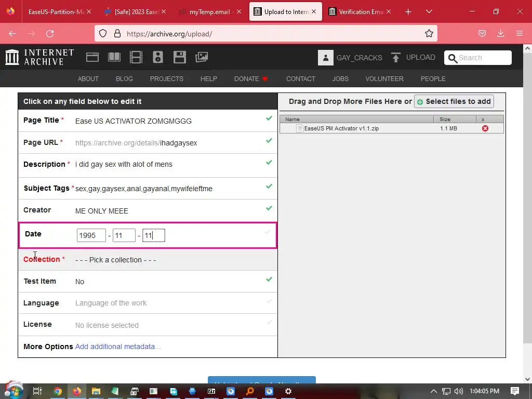Screen dimensions: 532x399
Task: Edit the Page Title field value
Action: [134, 121]
